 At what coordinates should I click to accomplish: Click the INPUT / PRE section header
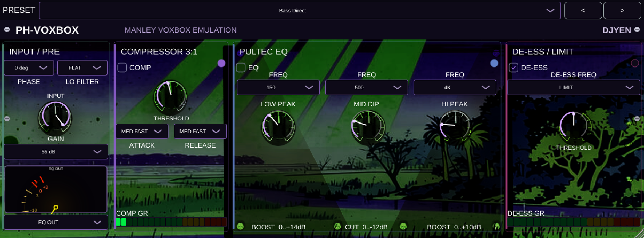coord(34,51)
